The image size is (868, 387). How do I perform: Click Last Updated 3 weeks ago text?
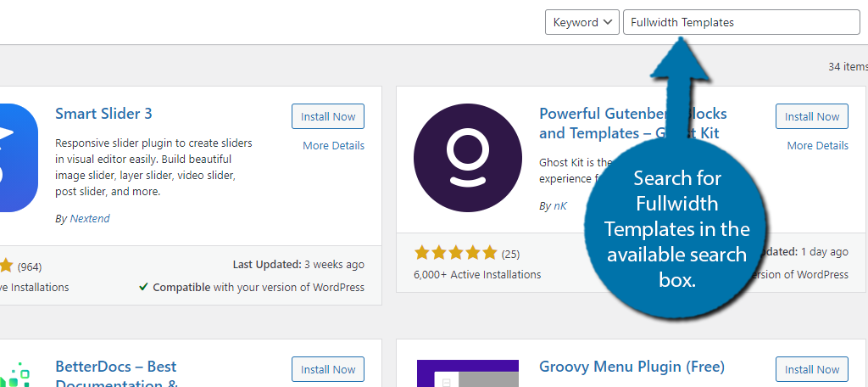(298, 265)
